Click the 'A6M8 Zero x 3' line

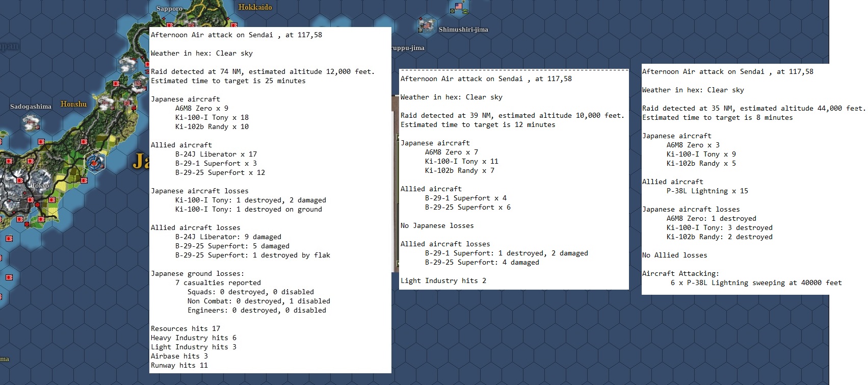[x=693, y=145]
